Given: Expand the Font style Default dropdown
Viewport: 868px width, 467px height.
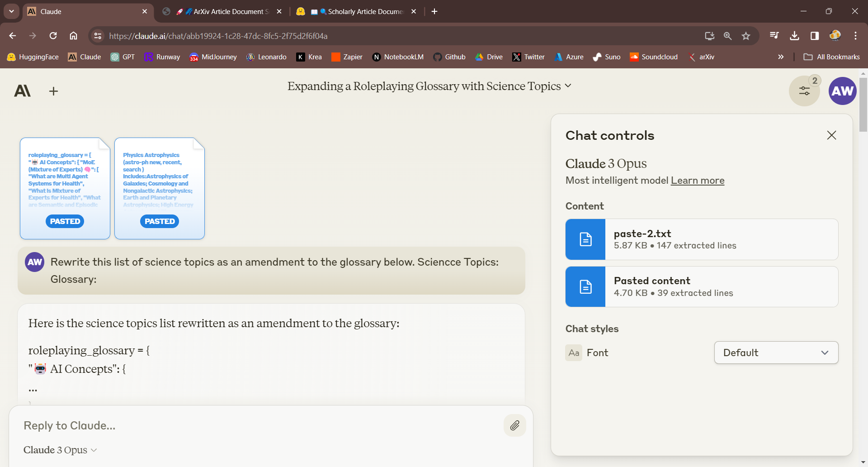Looking at the screenshot, I should tap(776, 353).
